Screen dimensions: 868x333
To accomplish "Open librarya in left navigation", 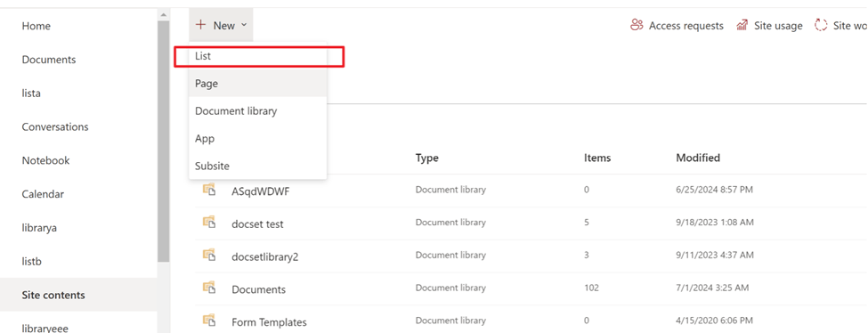I will click(x=39, y=228).
